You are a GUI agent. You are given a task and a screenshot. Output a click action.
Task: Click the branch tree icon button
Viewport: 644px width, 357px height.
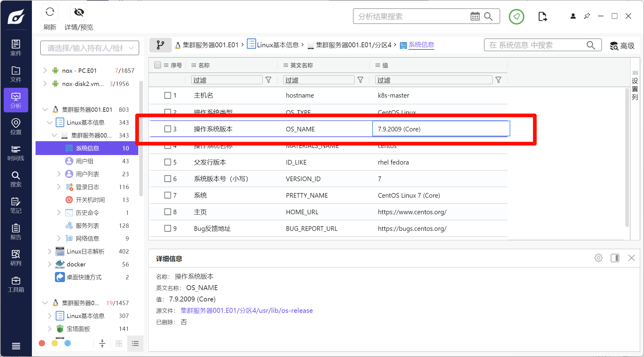coord(160,45)
